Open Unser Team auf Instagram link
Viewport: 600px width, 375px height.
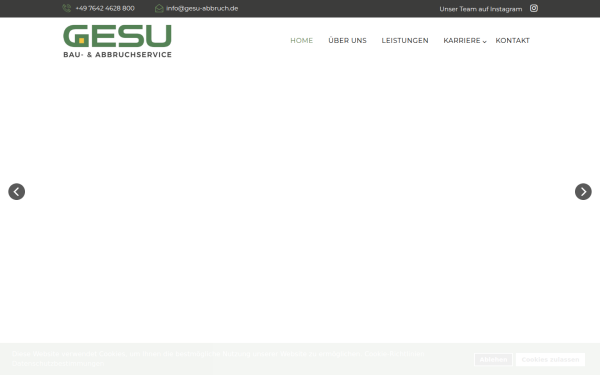click(x=481, y=9)
